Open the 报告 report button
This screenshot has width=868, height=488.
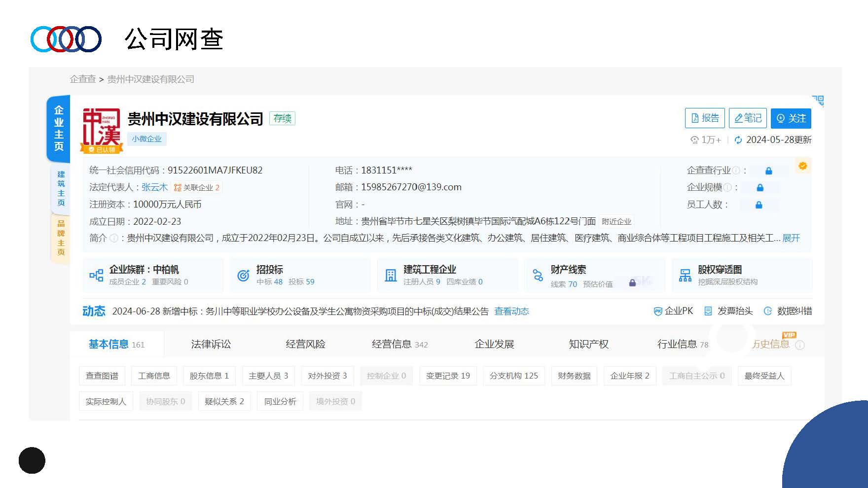click(x=705, y=118)
